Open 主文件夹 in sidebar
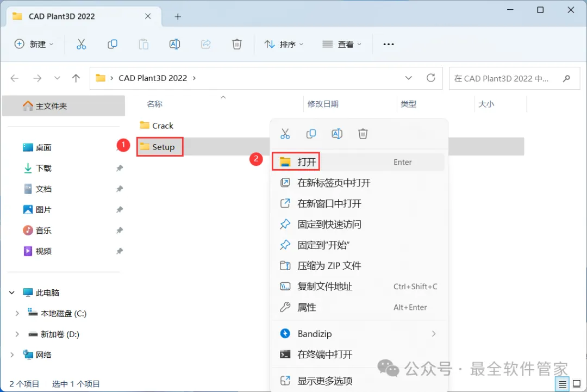587x392 pixels. [x=64, y=106]
